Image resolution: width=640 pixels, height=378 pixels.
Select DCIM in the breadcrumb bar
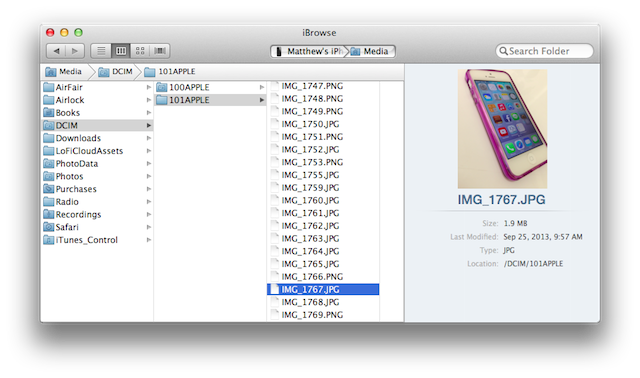pyautogui.click(x=116, y=72)
